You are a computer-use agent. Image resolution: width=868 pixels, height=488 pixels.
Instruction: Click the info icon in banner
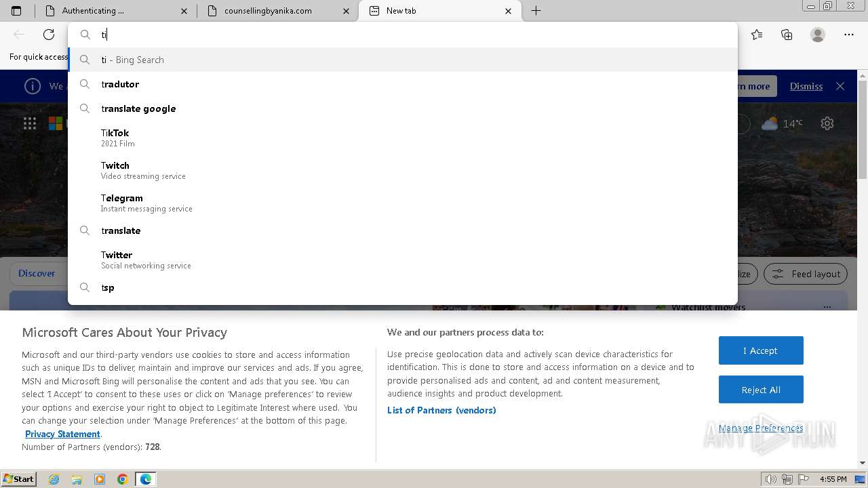[x=32, y=86]
